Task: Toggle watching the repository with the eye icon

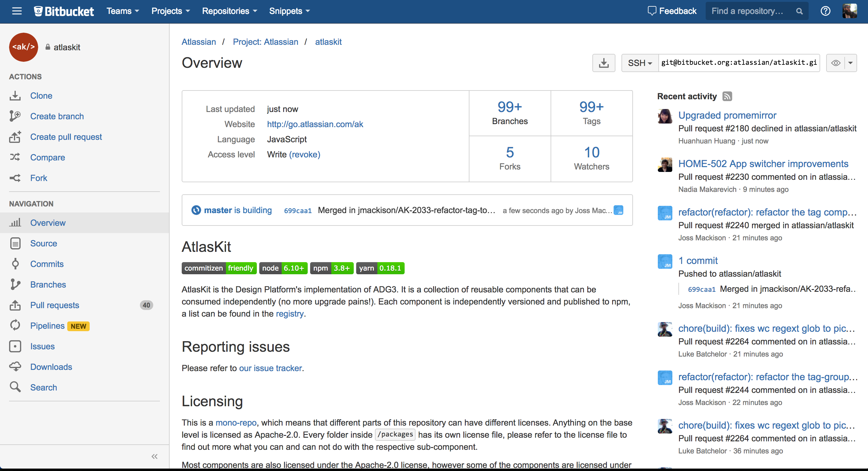Action: [836, 63]
